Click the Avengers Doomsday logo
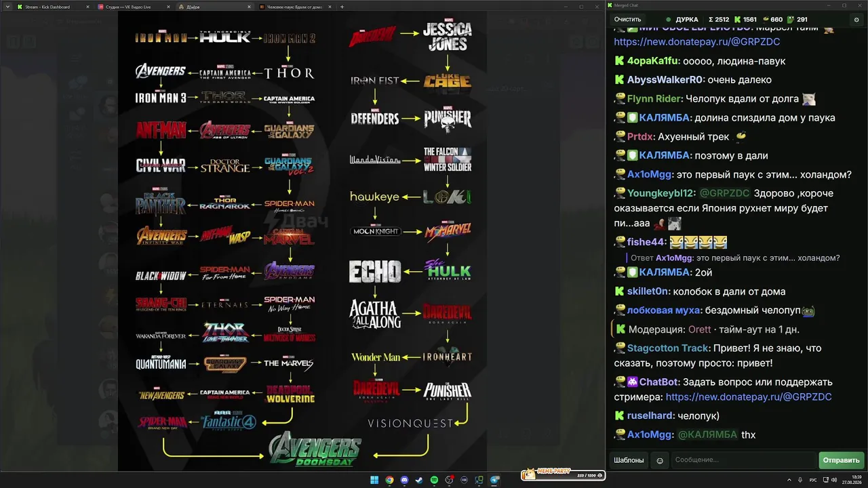 (x=315, y=449)
